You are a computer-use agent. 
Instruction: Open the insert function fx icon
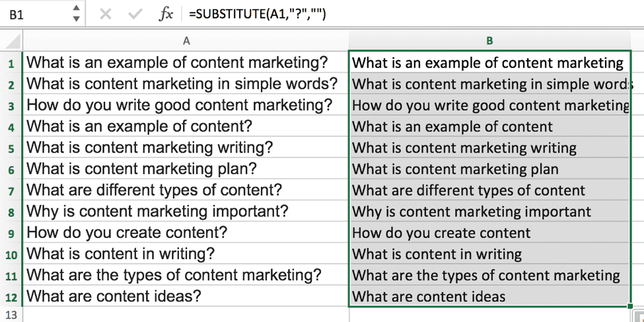166,15
